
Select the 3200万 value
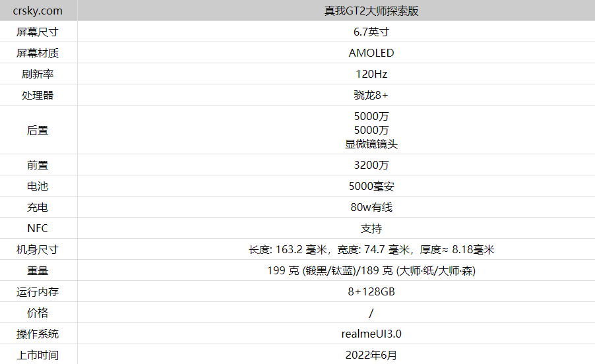371,165
